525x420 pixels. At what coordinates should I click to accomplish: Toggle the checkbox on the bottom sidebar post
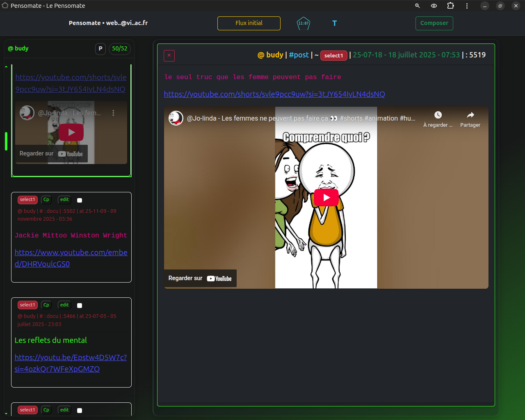[x=80, y=410]
